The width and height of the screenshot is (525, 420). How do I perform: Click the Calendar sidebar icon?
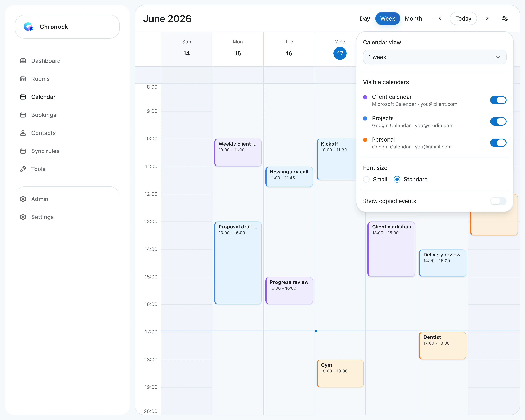tap(23, 97)
